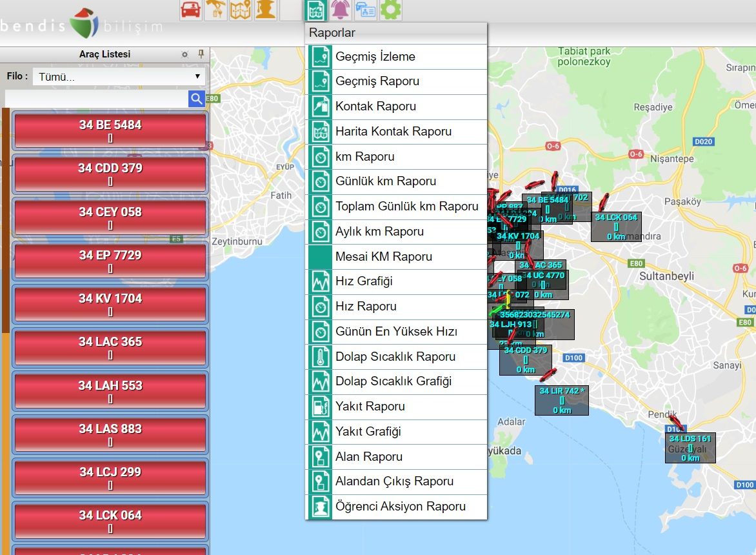Image resolution: width=756 pixels, height=555 pixels.
Task: Click the icon beside Geçmiş İzleme
Action: (320, 56)
